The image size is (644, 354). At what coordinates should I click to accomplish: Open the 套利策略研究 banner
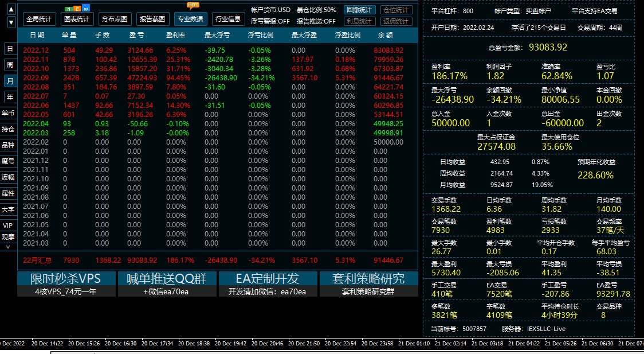pos(369,278)
